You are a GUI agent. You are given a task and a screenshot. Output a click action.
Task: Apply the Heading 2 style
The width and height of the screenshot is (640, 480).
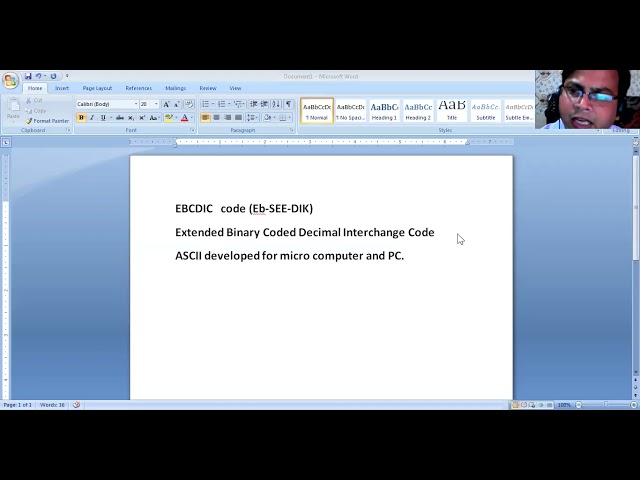pyautogui.click(x=418, y=111)
